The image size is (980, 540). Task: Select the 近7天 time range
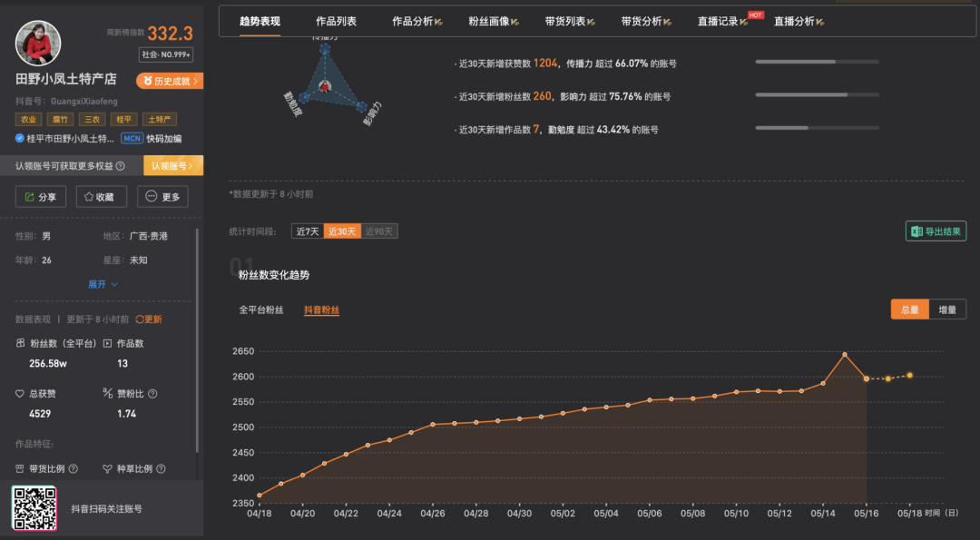click(x=307, y=231)
